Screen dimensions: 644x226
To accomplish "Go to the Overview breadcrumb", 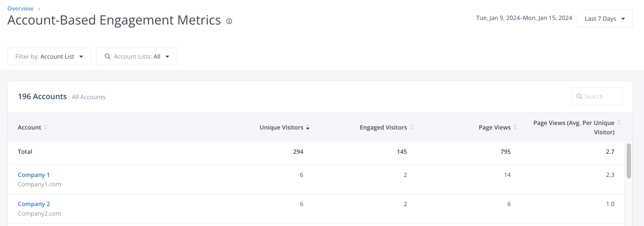I will pyautogui.click(x=20, y=9).
